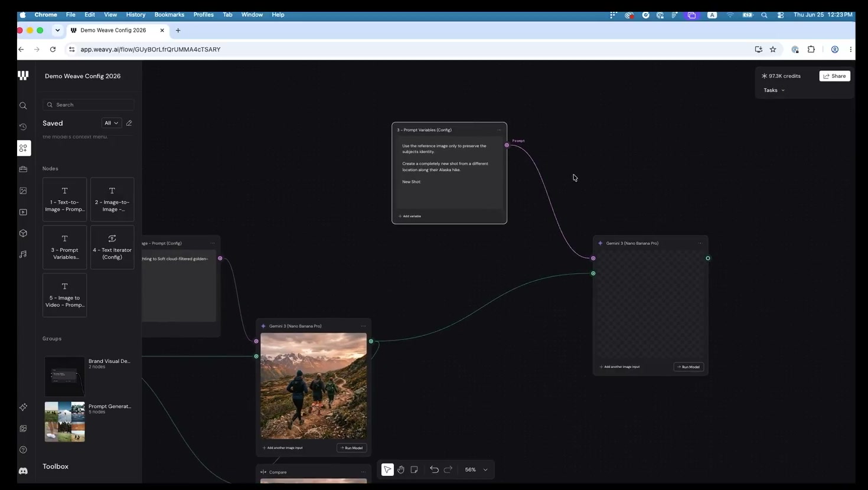Open the Profiles menu

(204, 15)
